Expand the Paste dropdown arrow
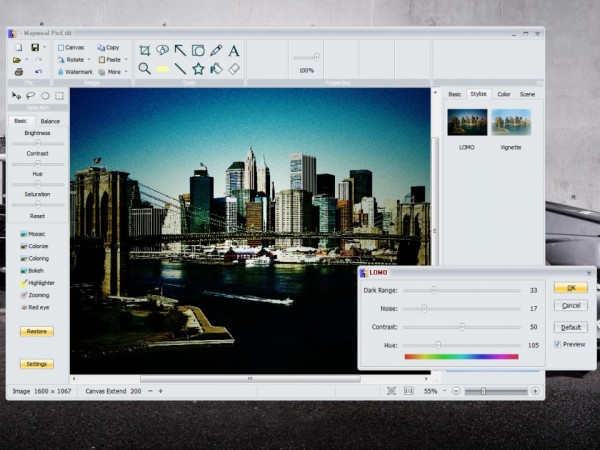The image size is (600, 450). click(126, 60)
